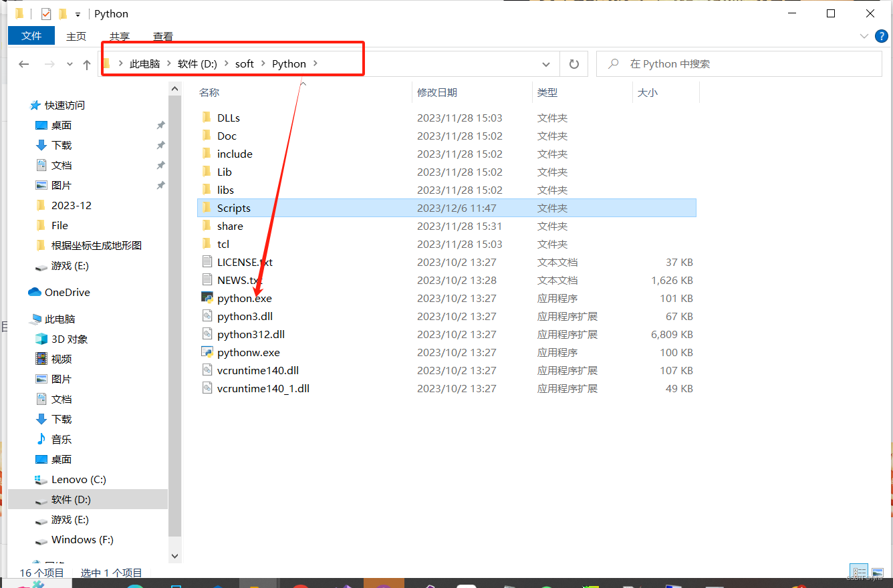Open OneDrive in the navigation pane
893x588 pixels.
pyautogui.click(x=67, y=293)
